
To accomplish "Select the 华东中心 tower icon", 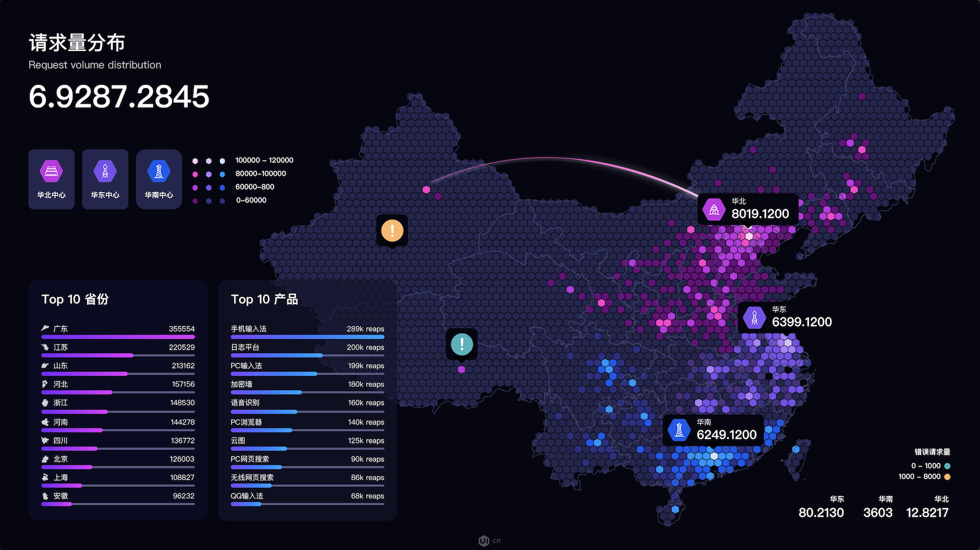I will pos(105,171).
